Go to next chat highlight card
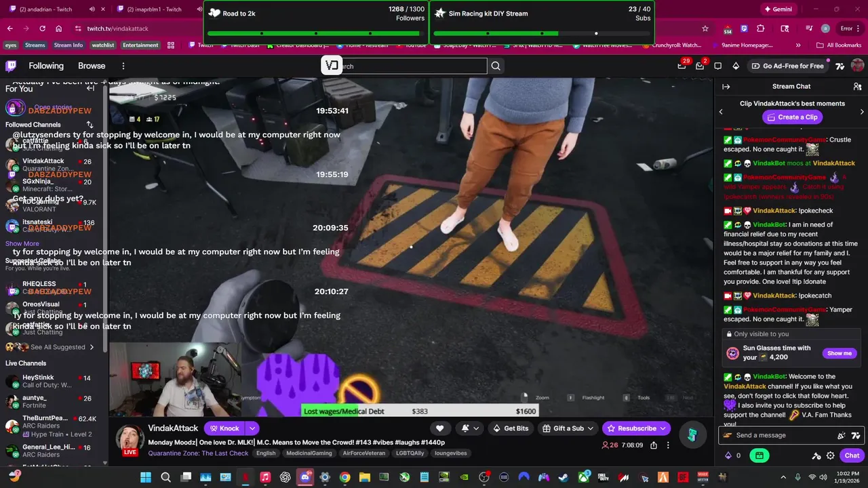This screenshot has width=868, height=488. pyautogui.click(x=862, y=112)
